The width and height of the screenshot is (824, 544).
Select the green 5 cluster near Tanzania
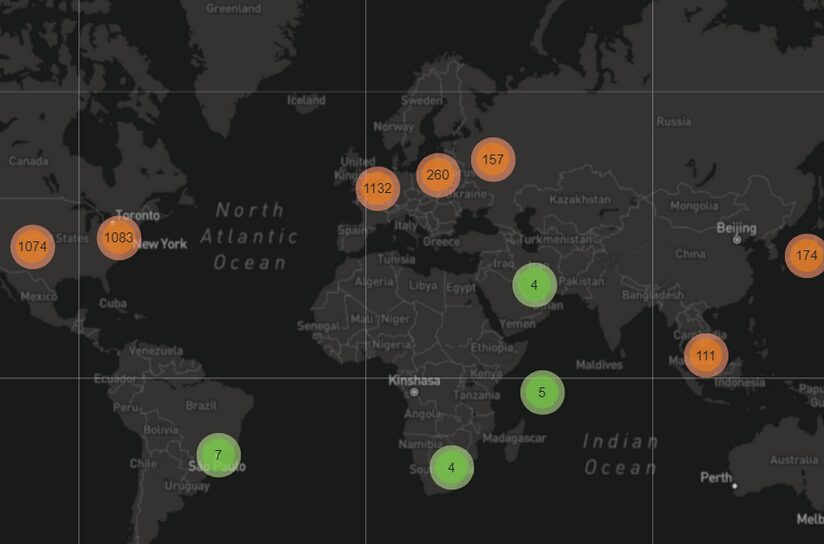click(542, 392)
